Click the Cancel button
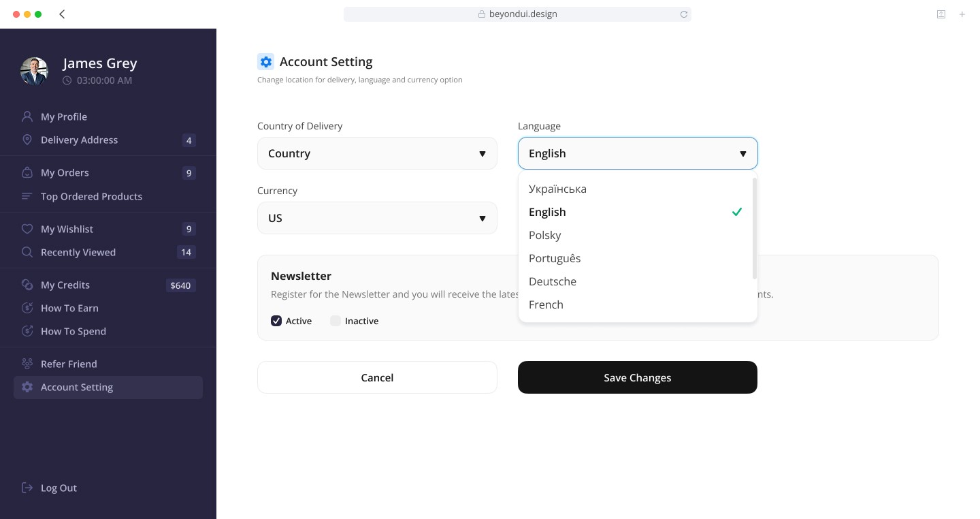The height and width of the screenshot is (519, 980). point(377,377)
